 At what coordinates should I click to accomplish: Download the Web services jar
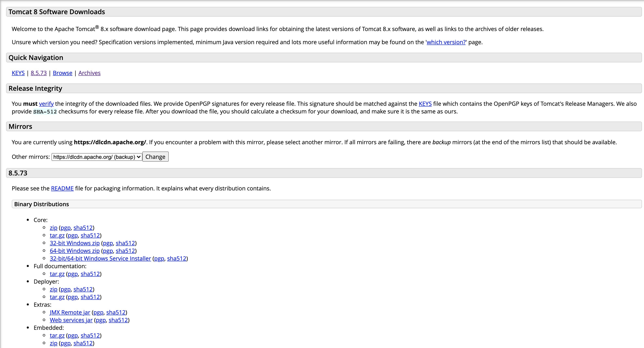click(71, 320)
